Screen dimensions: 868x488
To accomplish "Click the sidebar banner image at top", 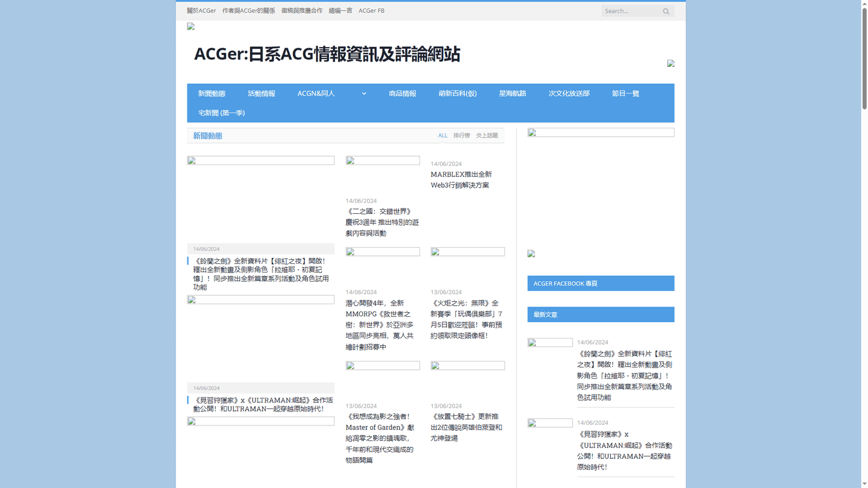I will (x=601, y=133).
